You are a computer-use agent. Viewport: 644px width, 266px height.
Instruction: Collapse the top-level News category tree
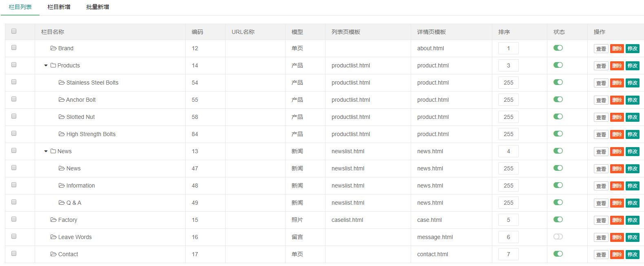point(46,151)
